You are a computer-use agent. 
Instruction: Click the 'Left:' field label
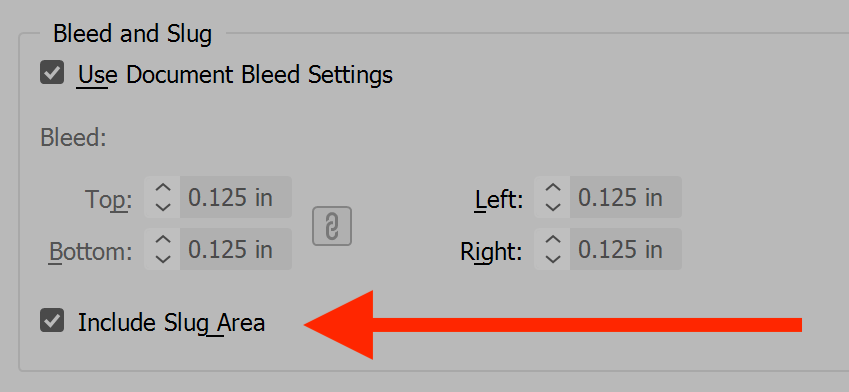tap(499, 200)
